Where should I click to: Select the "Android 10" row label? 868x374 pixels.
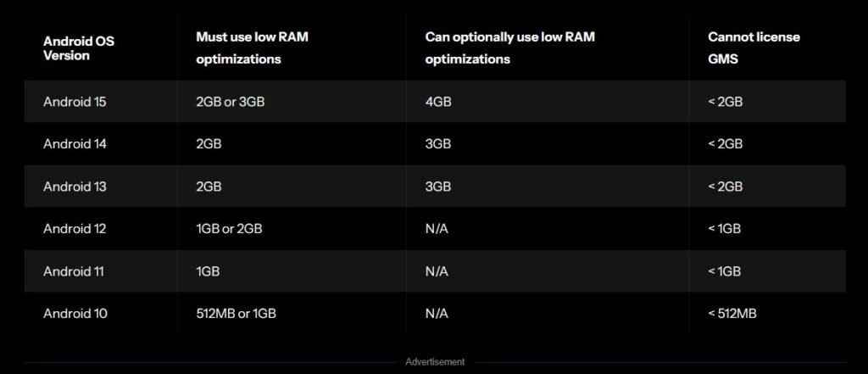75,314
